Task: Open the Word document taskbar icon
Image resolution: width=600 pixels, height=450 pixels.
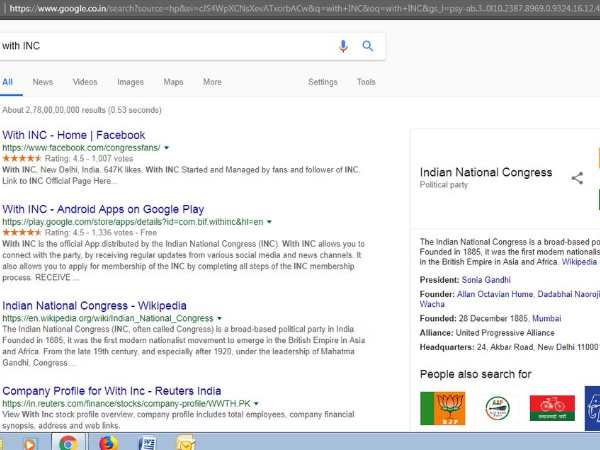Action: click(147, 443)
